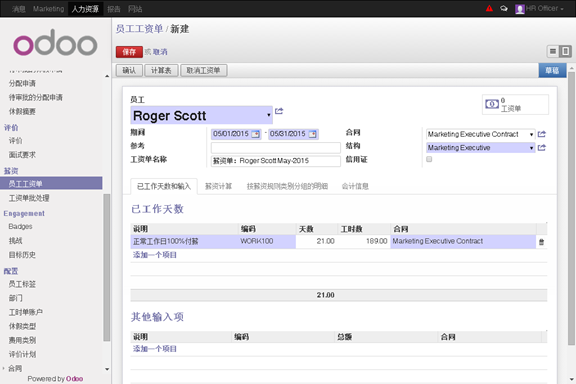Image resolution: width=576 pixels, height=384 pixels.
Task: Select 待审批的分配申请 in sidebar
Action: pos(36,97)
